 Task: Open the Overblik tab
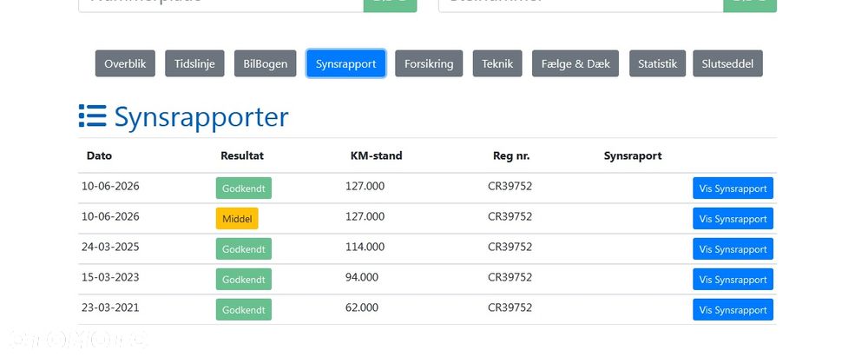125,63
